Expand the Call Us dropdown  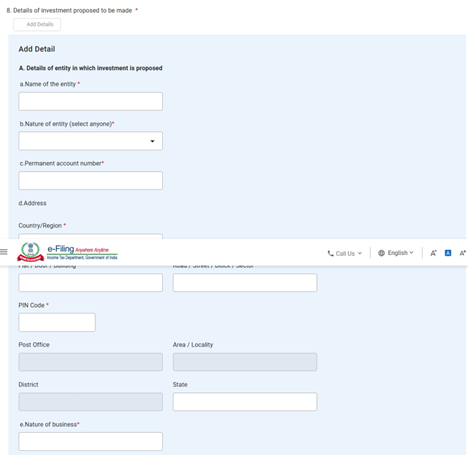tap(345, 253)
